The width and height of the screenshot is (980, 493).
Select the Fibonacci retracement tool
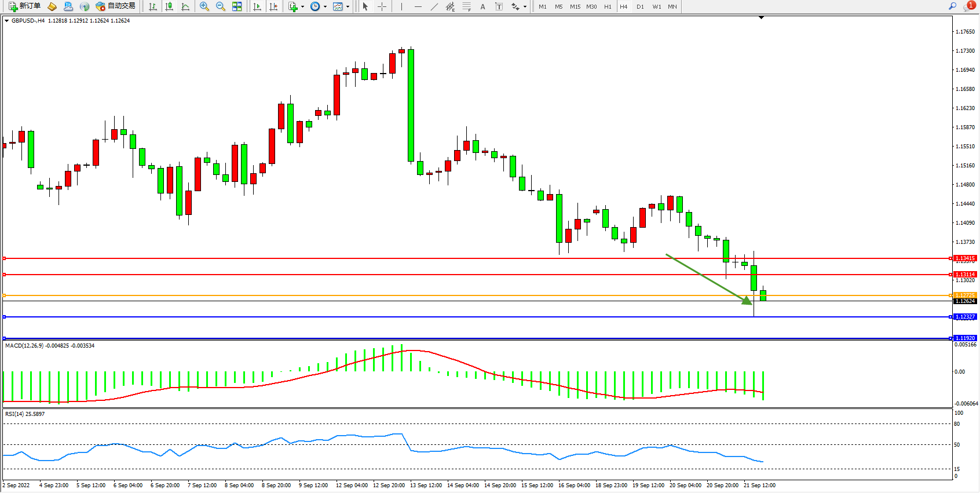pyautogui.click(x=467, y=6)
